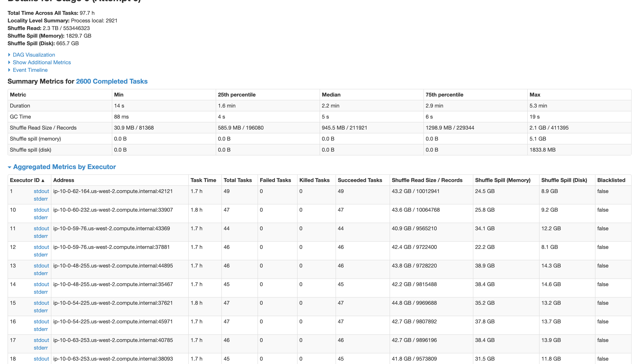639x364 pixels.
Task: Open stderr log for executor 11
Action: click(x=41, y=236)
